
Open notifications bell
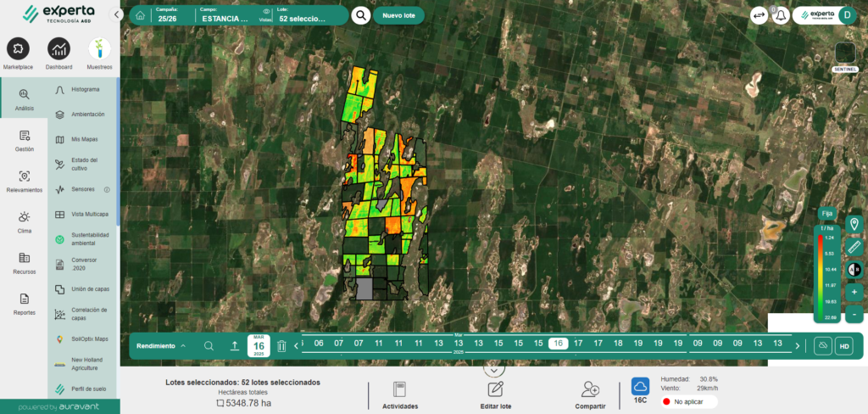pos(780,16)
